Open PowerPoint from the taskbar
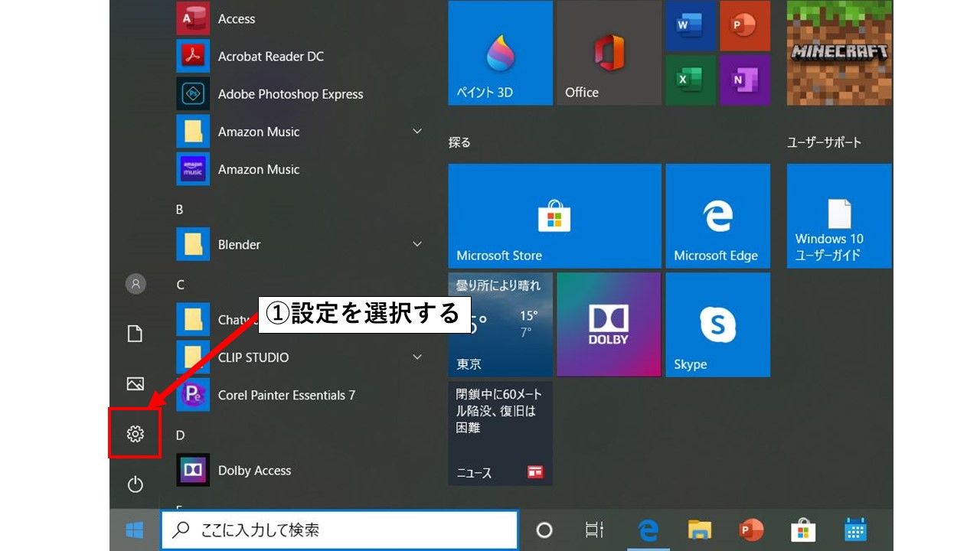Screen dimensions: 980x551 coord(751,530)
